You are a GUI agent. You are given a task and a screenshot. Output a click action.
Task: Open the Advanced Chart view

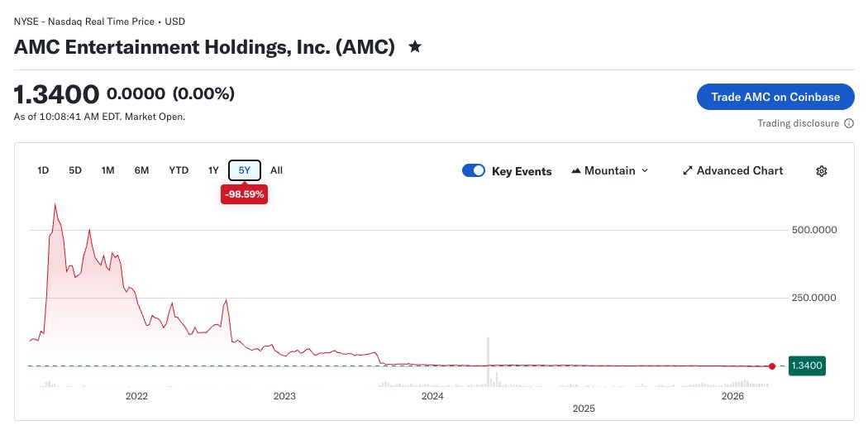(x=739, y=171)
